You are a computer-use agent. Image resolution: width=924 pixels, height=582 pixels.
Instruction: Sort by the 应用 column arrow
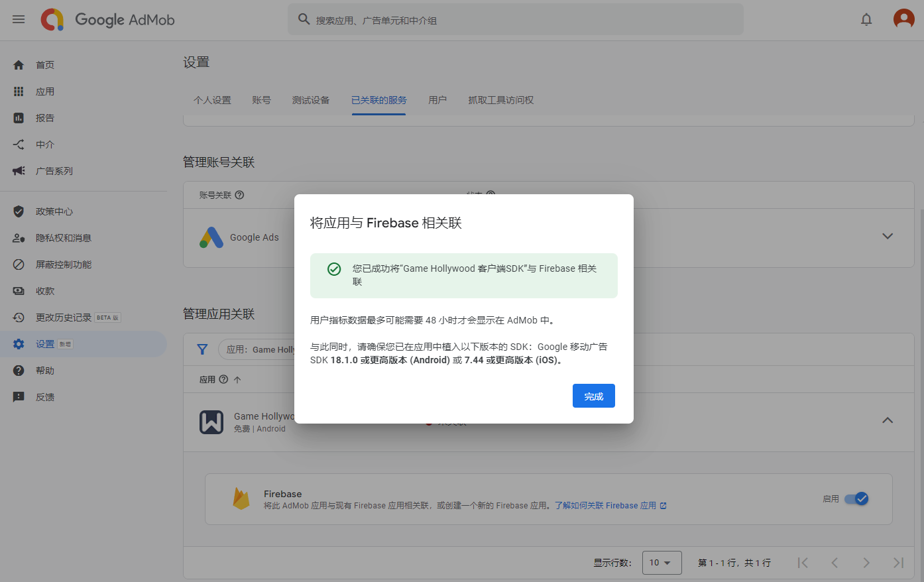click(x=237, y=380)
